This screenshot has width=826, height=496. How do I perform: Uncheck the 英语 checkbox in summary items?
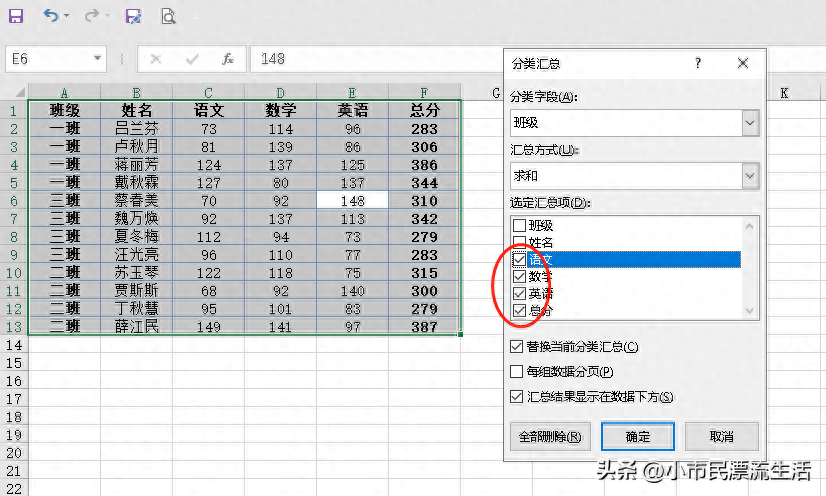click(x=519, y=293)
